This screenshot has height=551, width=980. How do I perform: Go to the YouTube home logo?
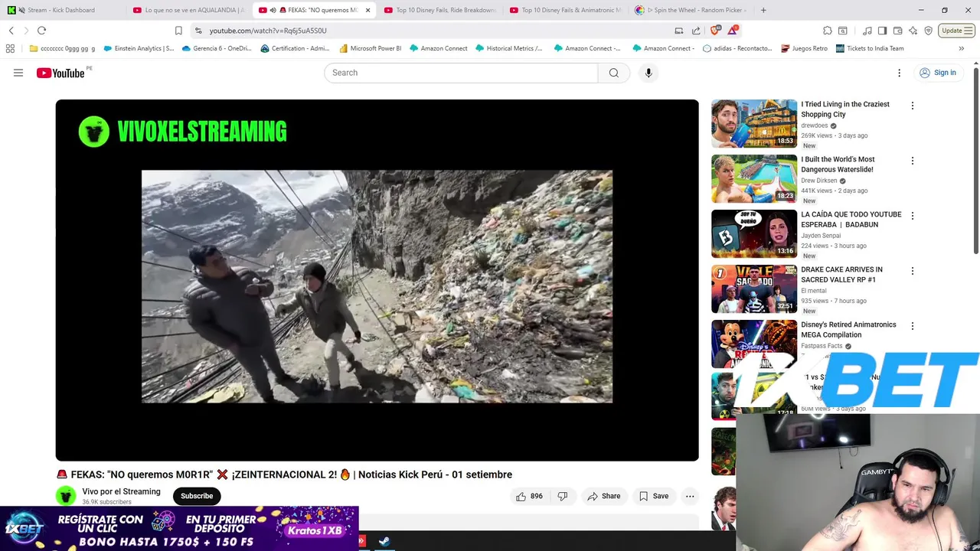click(x=60, y=73)
